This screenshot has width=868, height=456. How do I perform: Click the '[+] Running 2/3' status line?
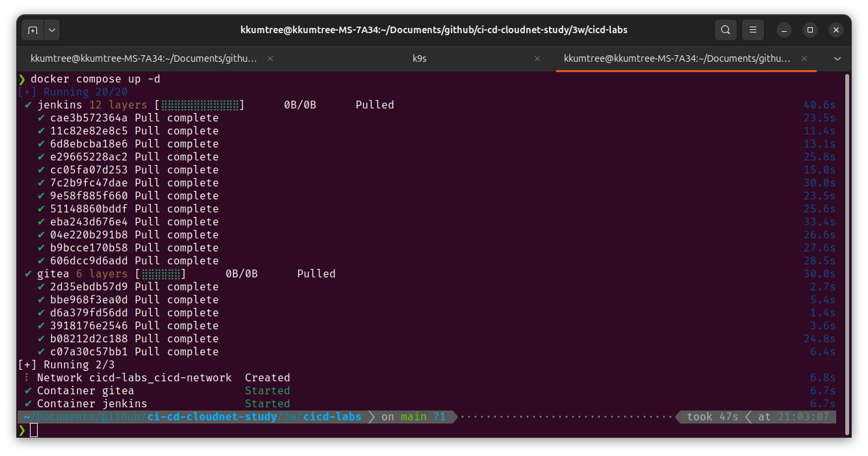point(66,365)
